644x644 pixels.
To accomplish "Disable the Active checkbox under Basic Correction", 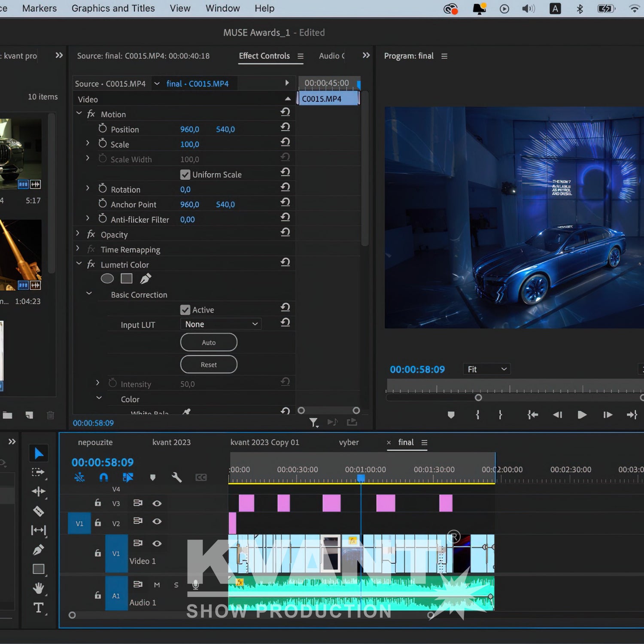I will click(185, 310).
